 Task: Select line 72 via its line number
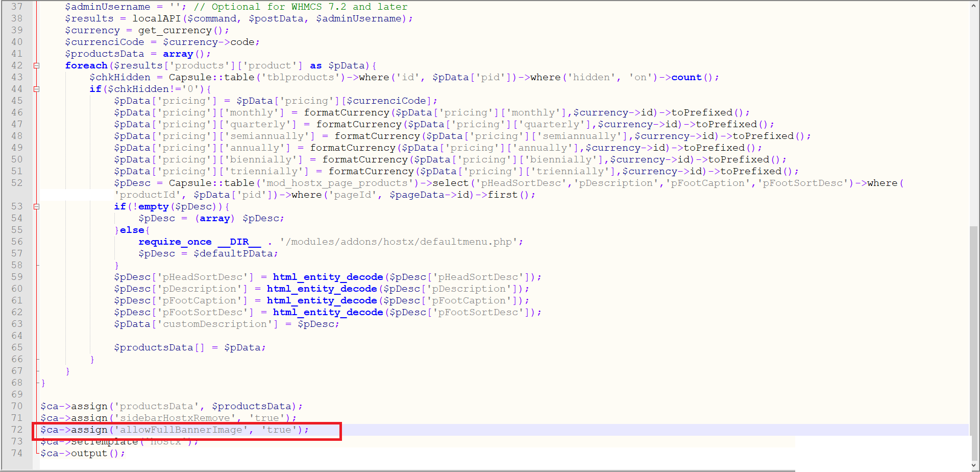coord(17,430)
